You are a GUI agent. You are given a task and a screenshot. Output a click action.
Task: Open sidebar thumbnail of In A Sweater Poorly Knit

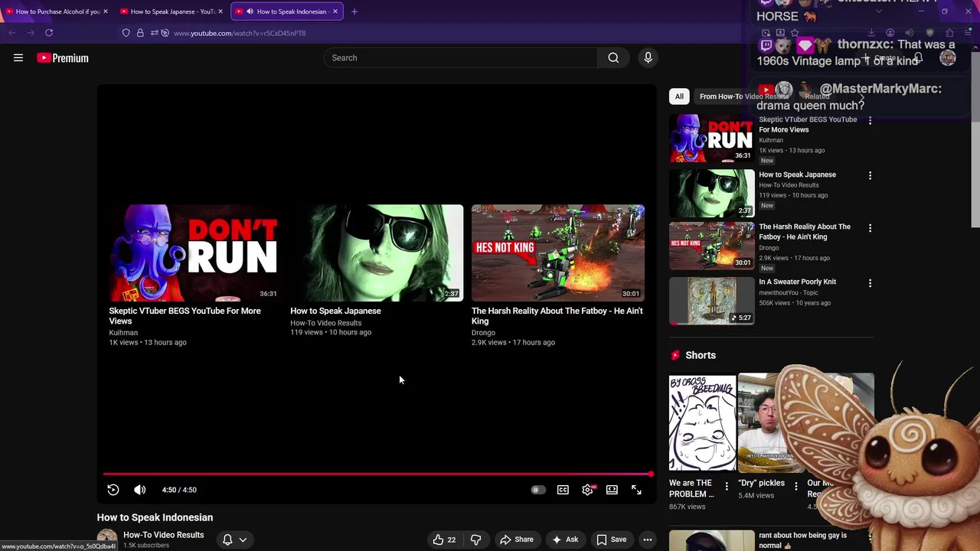712,301
